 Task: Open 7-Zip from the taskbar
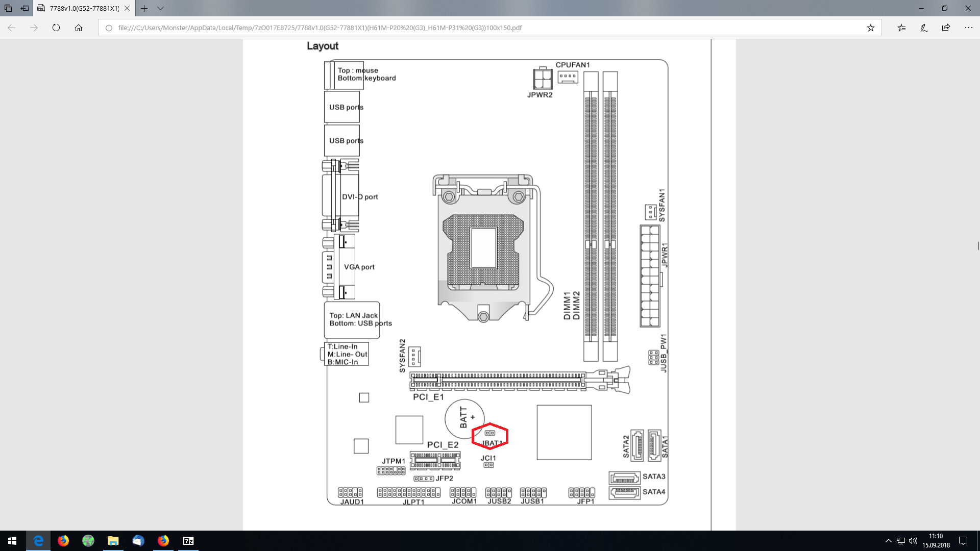188,541
